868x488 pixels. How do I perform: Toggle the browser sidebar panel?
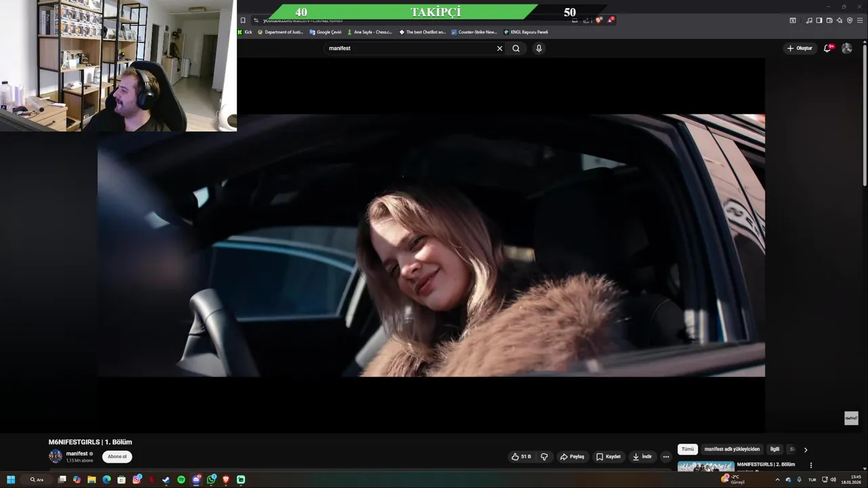819,20
